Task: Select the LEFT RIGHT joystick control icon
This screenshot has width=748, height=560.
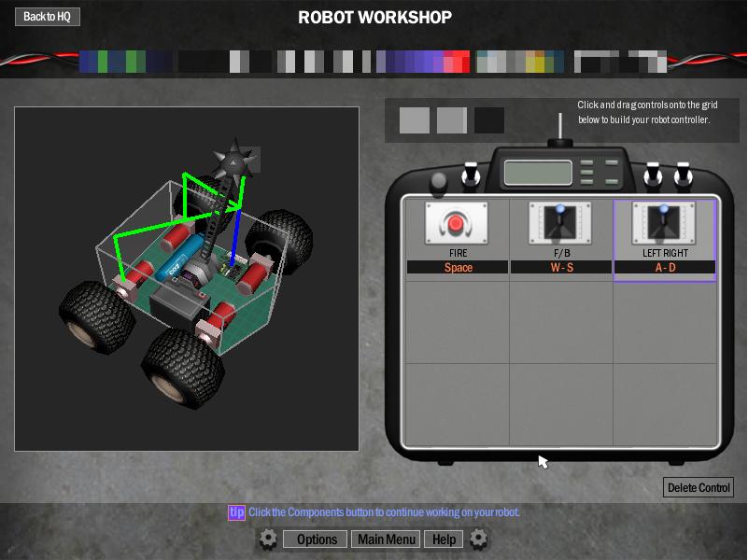Action: point(663,223)
